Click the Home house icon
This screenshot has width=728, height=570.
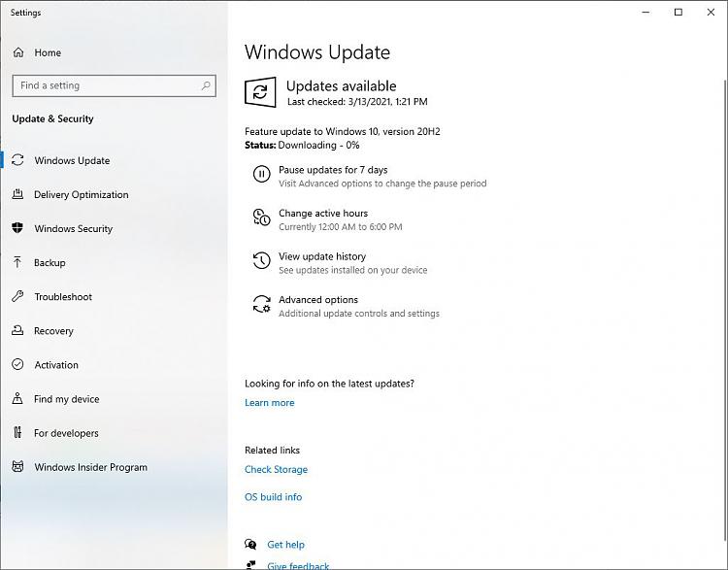[18, 52]
